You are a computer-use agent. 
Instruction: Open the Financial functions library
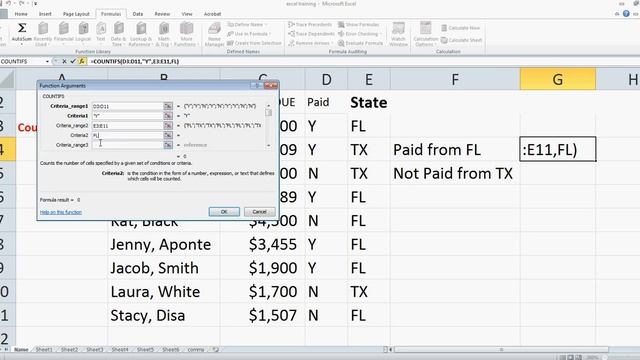click(64, 33)
